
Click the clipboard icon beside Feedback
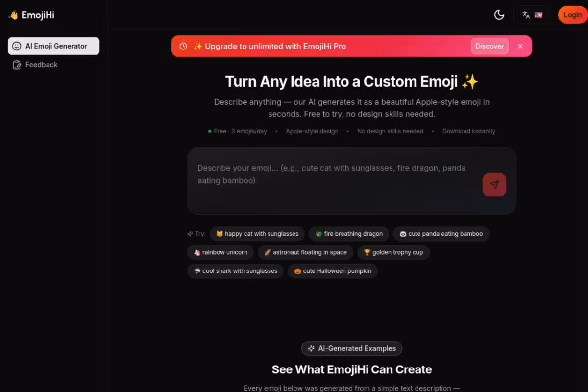point(17,65)
